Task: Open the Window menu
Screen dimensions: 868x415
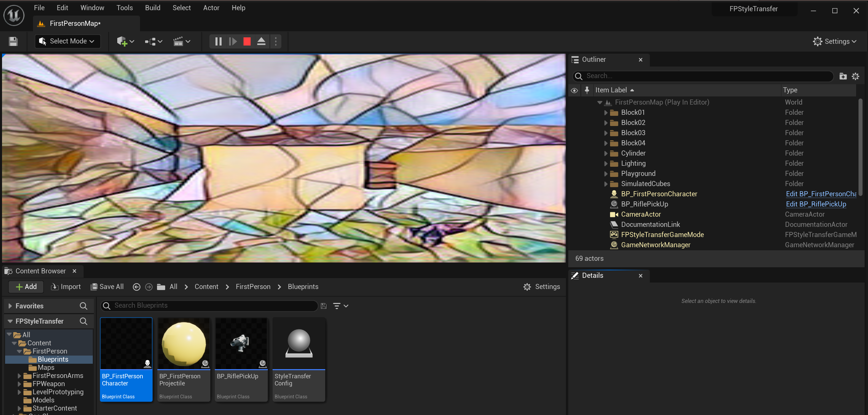Action: click(92, 8)
